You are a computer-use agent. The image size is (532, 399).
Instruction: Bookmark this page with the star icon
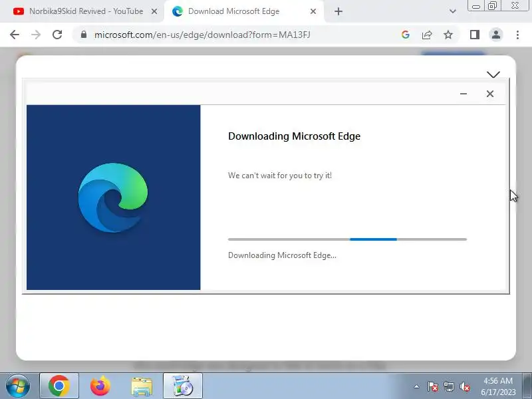448,35
